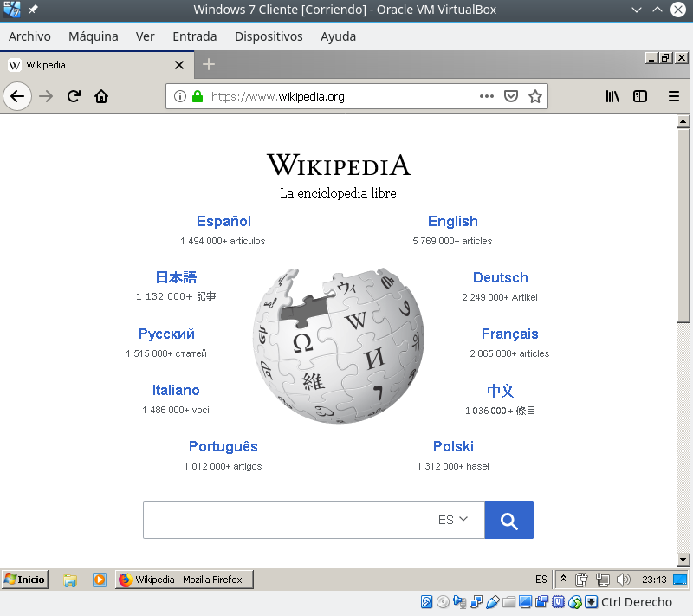Open the Dispositivos menu
This screenshot has width=693, height=616.
click(269, 36)
